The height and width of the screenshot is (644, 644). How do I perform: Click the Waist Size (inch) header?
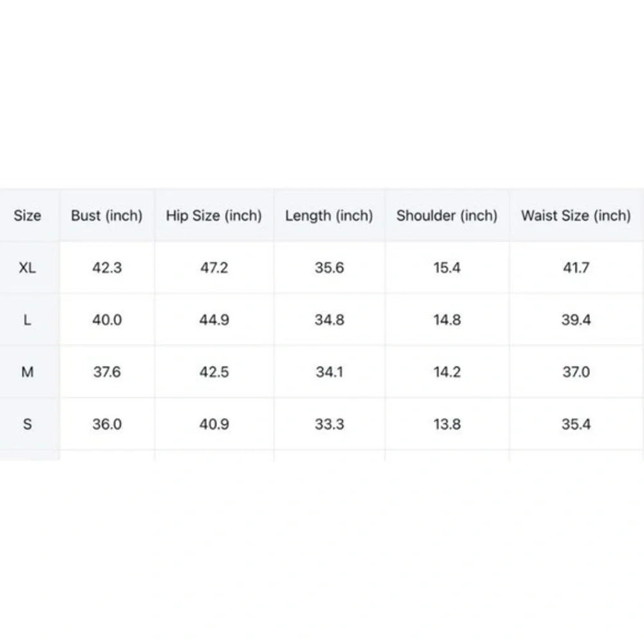pyautogui.click(x=576, y=216)
